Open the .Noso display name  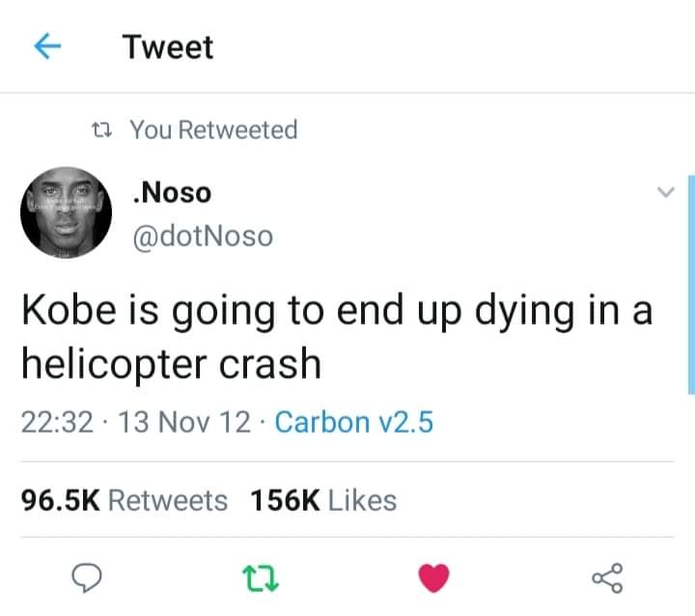(172, 193)
